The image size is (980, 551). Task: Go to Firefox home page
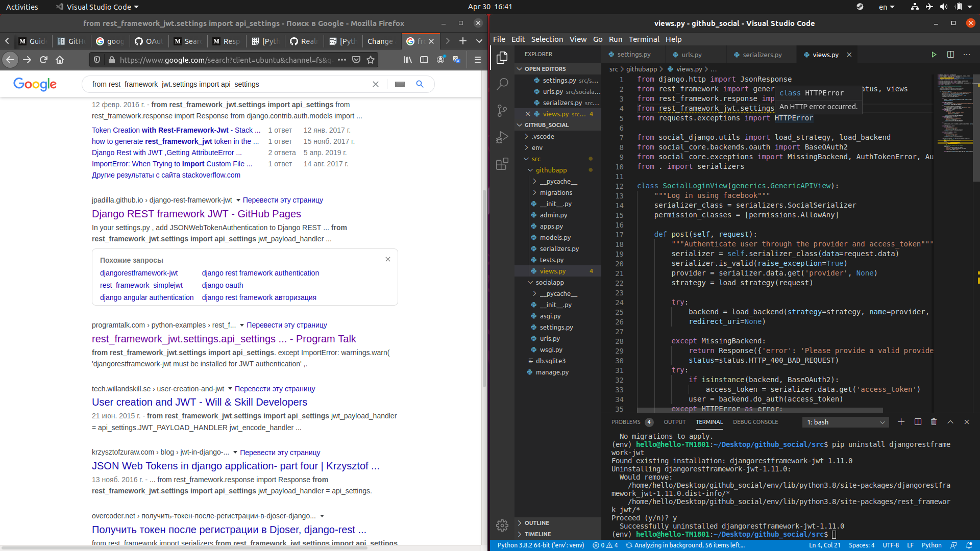tap(60, 60)
